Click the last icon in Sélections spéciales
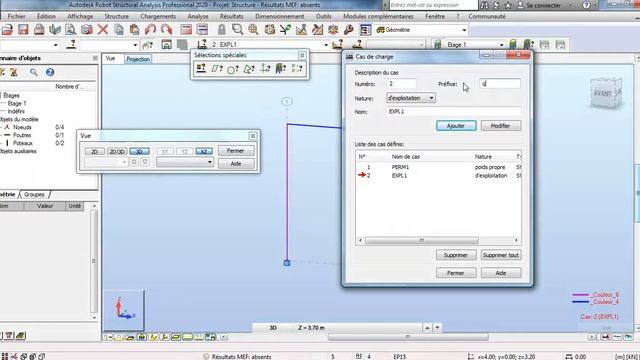 [x=297, y=69]
